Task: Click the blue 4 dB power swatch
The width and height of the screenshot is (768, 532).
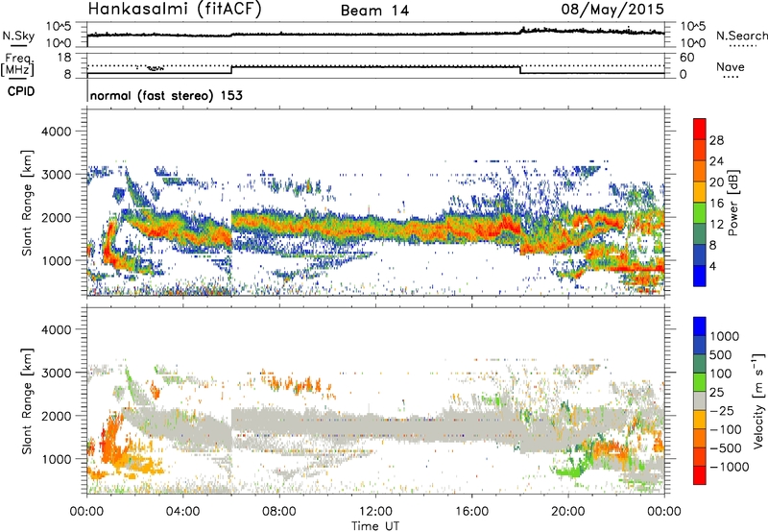Action: (x=700, y=276)
